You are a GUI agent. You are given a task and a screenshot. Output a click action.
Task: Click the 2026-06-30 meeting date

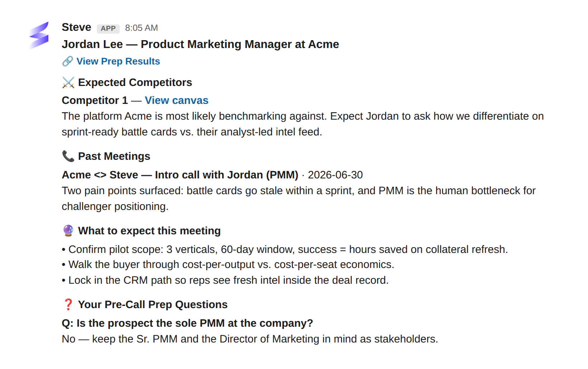(x=335, y=175)
